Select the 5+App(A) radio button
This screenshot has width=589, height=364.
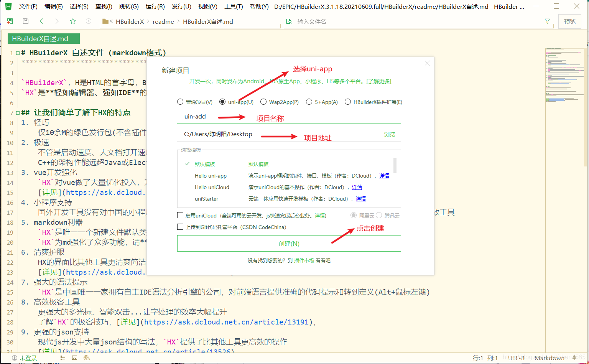(309, 102)
